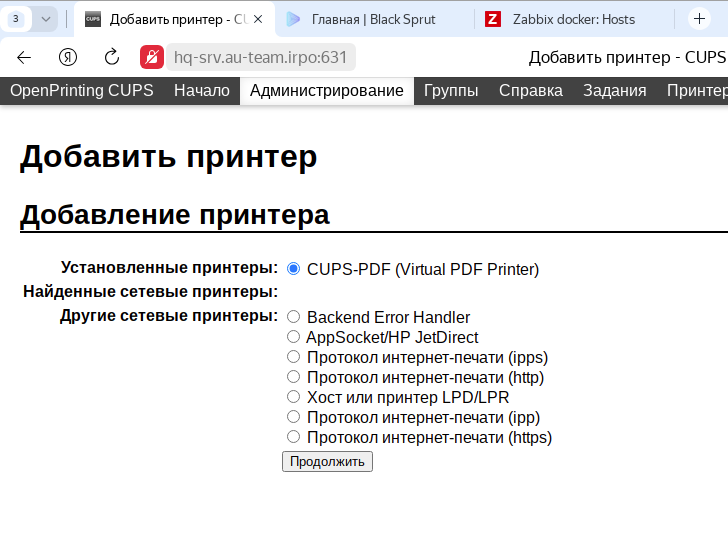The image size is (728, 553).
Task: Pick Backend Error Handler radio button
Action: [293, 318]
